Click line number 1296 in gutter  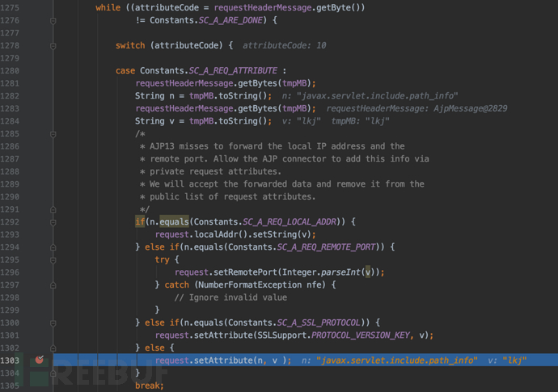click(x=10, y=272)
